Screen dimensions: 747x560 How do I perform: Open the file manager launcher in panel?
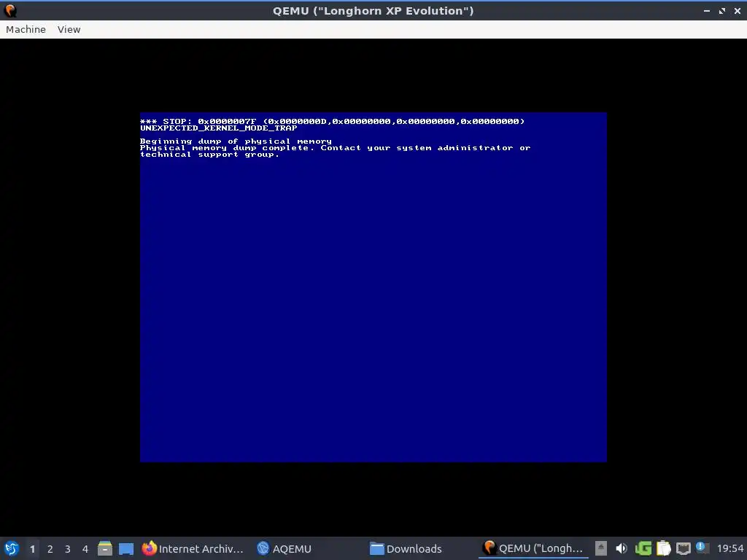tap(105, 548)
